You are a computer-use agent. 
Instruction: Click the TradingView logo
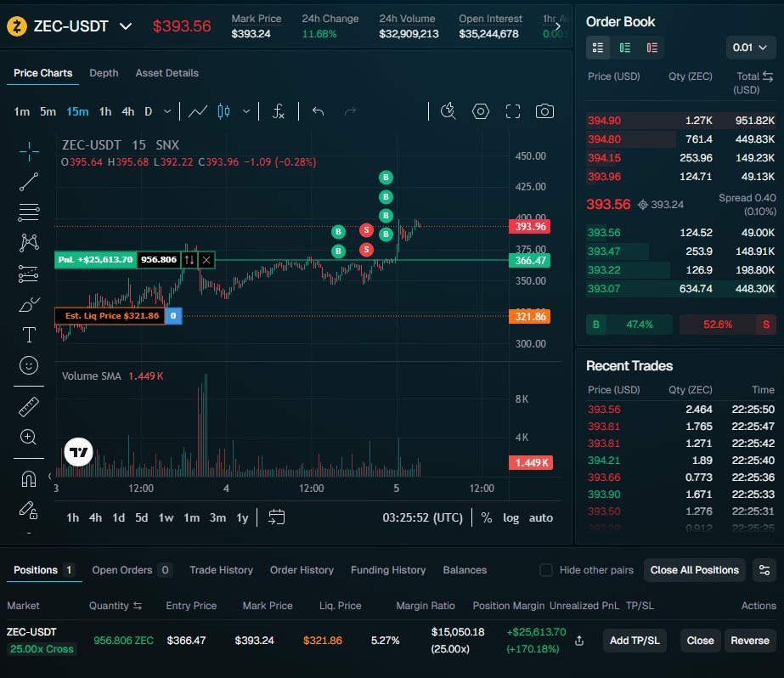78,452
